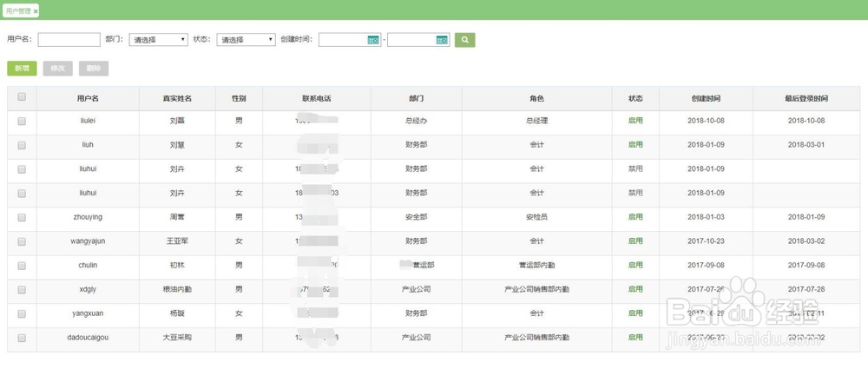
Task: Click the real name 王亚军 cell
Action: point(177,241)
